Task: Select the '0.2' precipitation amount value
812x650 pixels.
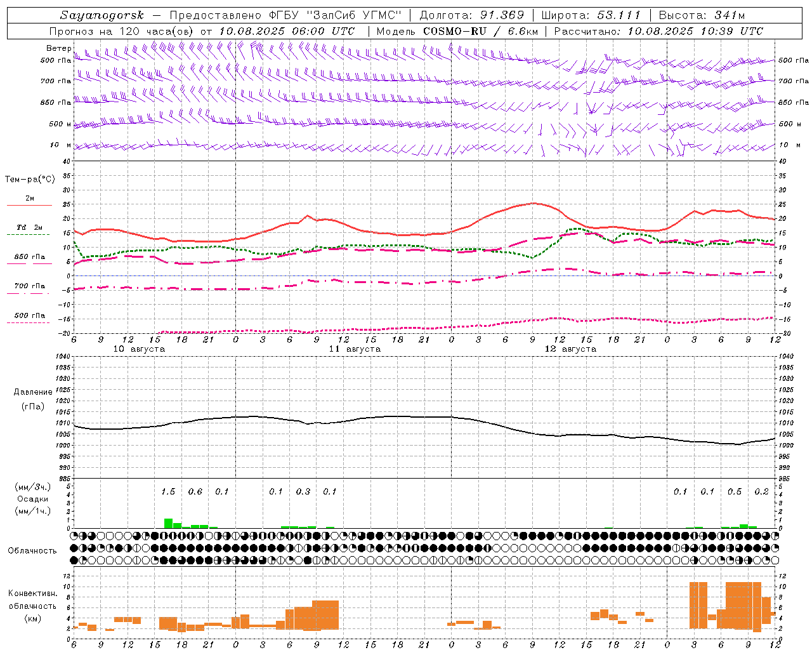Action: 762,492
